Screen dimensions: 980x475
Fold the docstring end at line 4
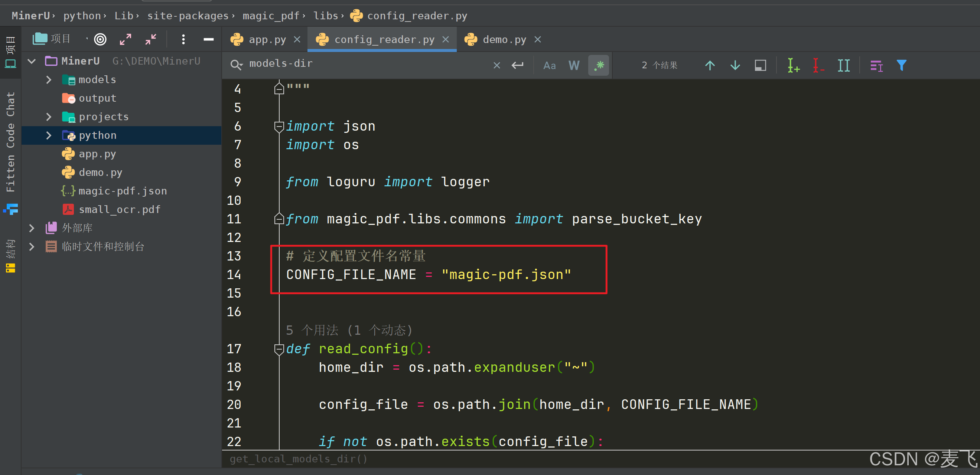tap(279, 89)
